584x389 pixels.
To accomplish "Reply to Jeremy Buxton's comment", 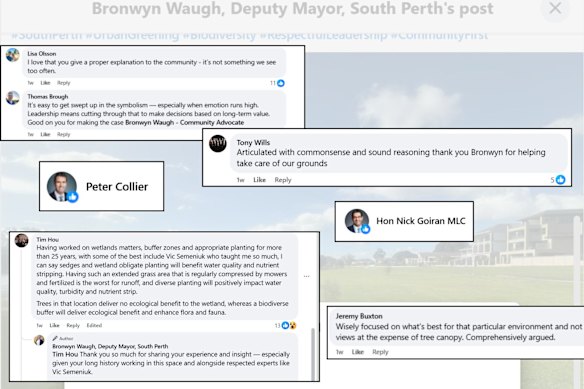I will tap(380, 352).
